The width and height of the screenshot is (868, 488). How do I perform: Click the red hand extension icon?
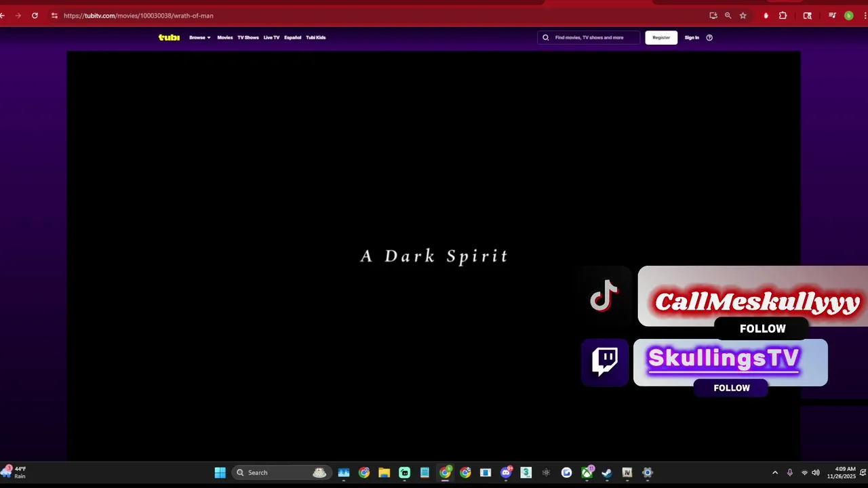766,16
